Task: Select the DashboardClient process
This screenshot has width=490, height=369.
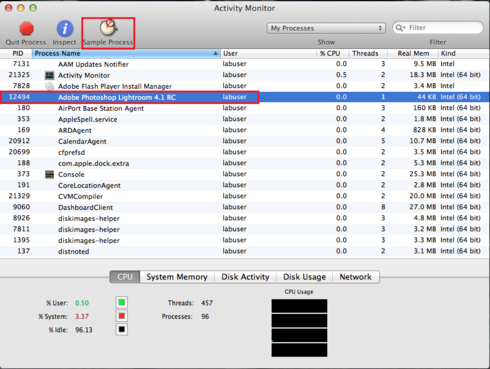Action: (x=245, y=207)
